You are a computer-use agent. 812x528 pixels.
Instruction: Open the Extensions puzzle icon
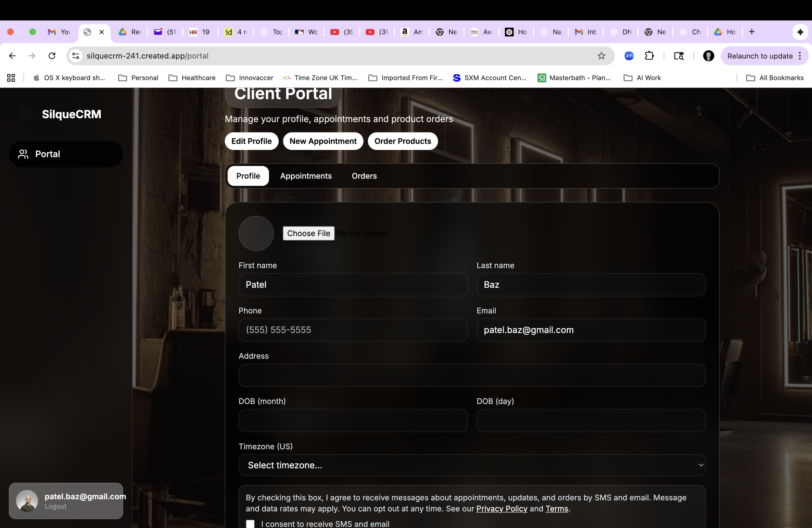tap(649, 56)
